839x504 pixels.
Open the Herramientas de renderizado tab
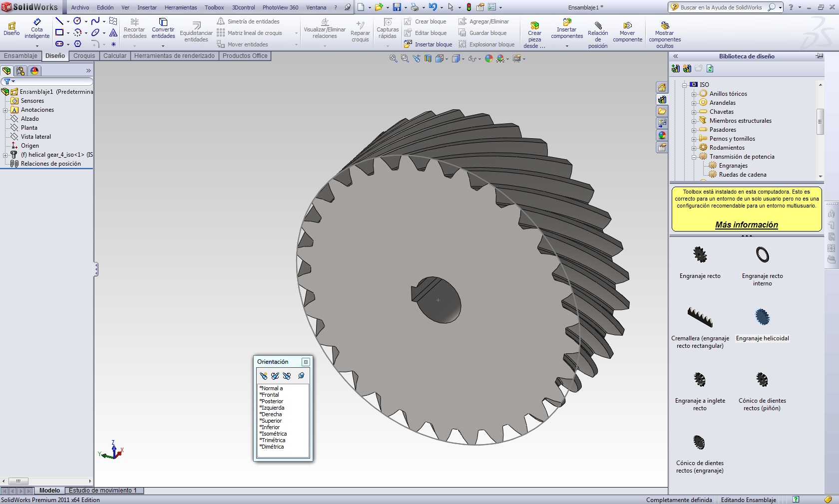click(174, 56)
